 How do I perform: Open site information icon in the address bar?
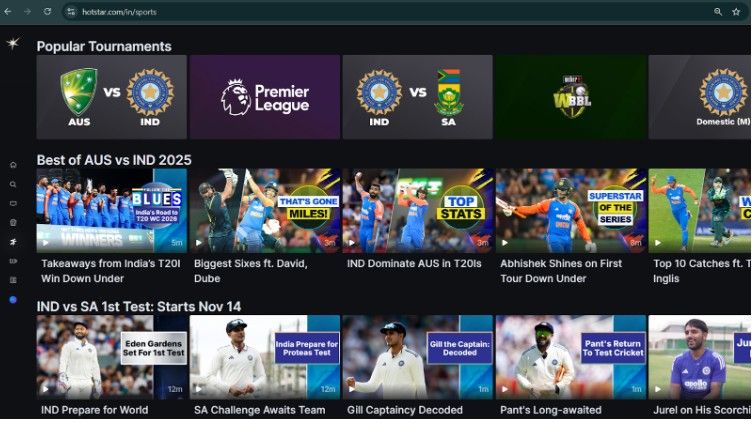click(71, 12)
